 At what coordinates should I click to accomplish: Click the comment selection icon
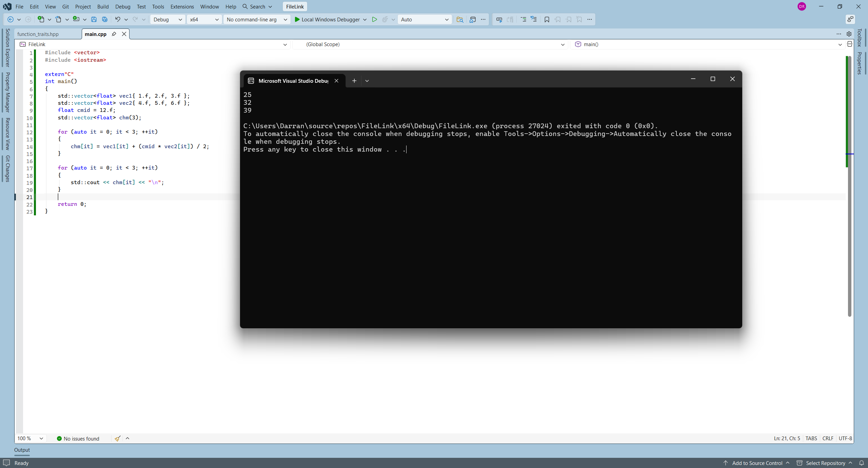pyautogui.click(x=499, y=19)
